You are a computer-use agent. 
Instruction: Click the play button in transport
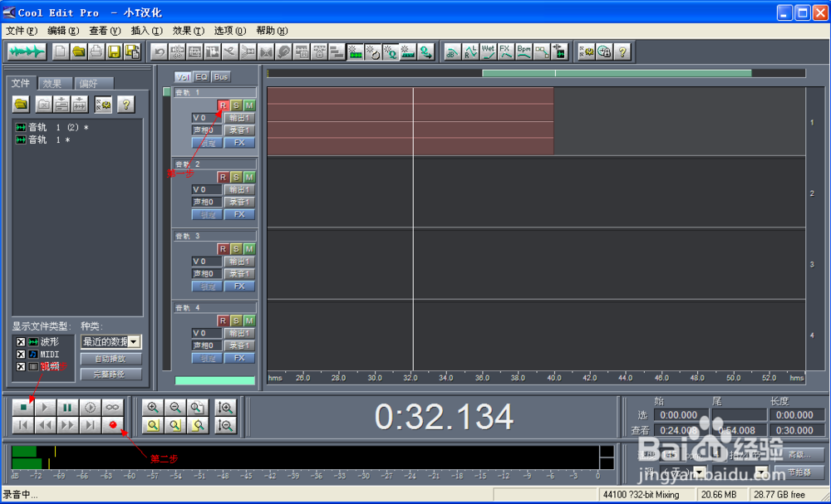(46, 407)
